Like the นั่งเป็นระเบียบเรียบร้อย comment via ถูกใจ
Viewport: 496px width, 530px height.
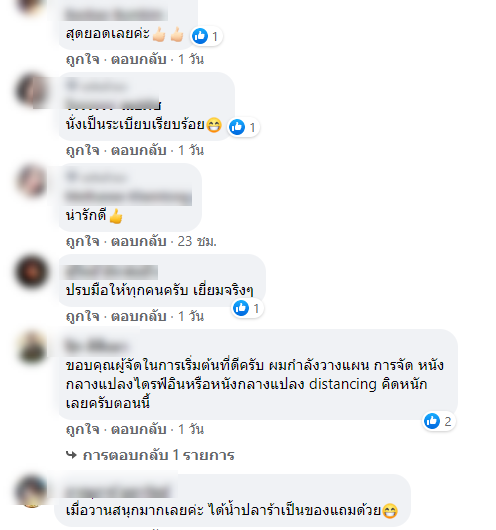coord(82,150)
